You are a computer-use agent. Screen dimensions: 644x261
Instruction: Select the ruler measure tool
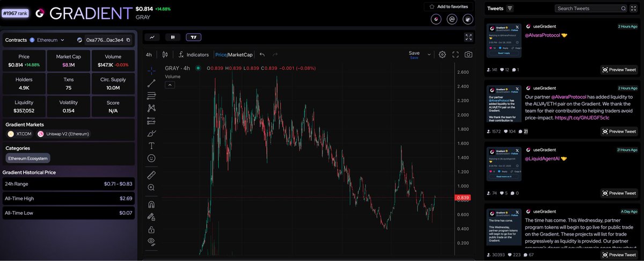[x=151, y=175]
